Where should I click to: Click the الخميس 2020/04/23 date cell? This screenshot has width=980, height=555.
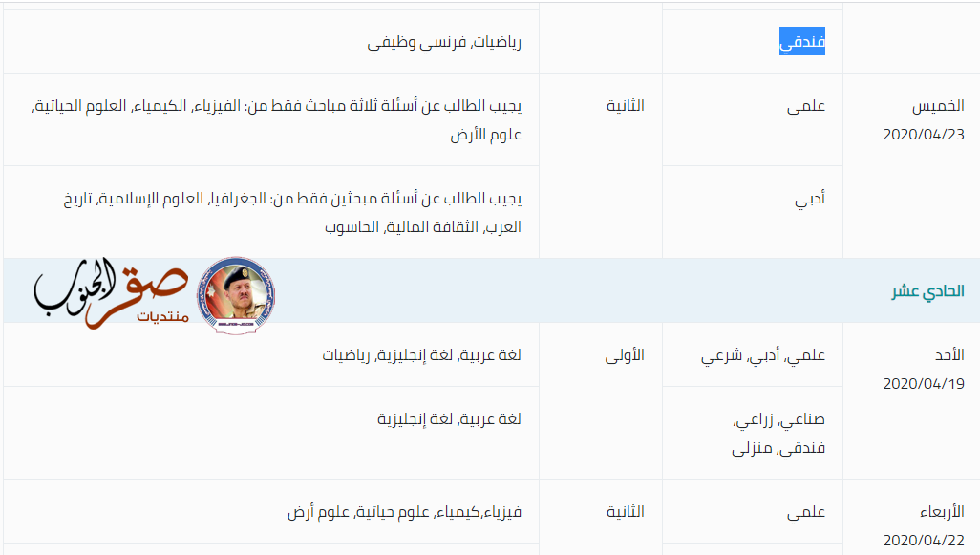click(924, 119)
